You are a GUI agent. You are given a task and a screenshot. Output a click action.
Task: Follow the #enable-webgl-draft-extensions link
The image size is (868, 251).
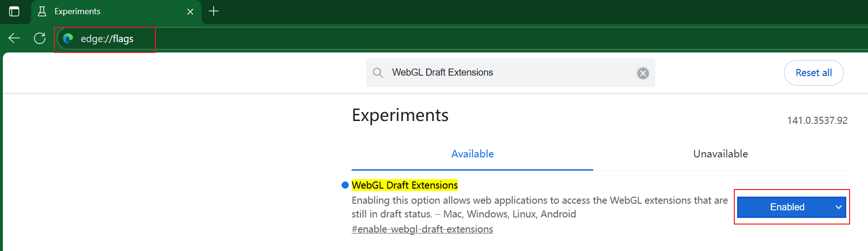[x=422, y=229]
